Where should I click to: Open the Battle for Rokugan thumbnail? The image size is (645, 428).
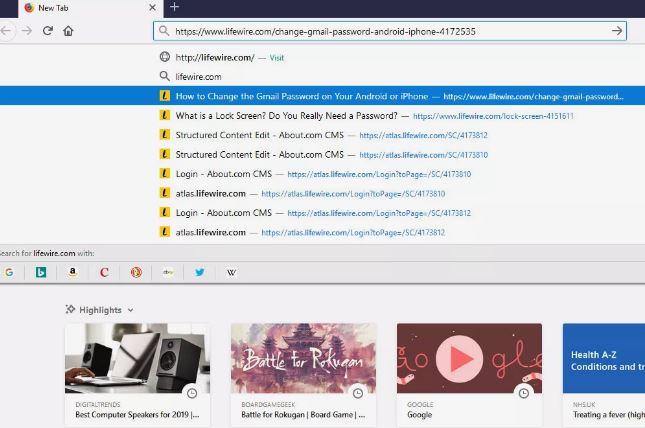point(303,358)
